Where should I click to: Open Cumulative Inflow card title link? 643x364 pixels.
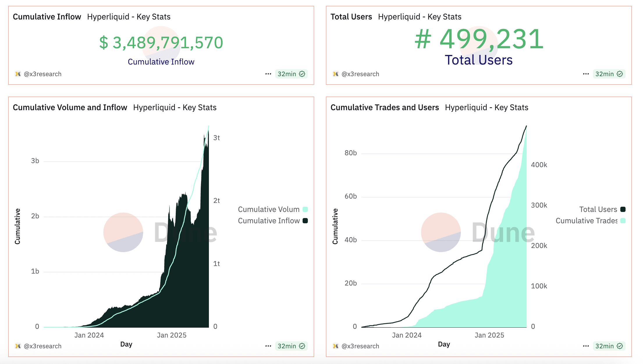(47, 17)
